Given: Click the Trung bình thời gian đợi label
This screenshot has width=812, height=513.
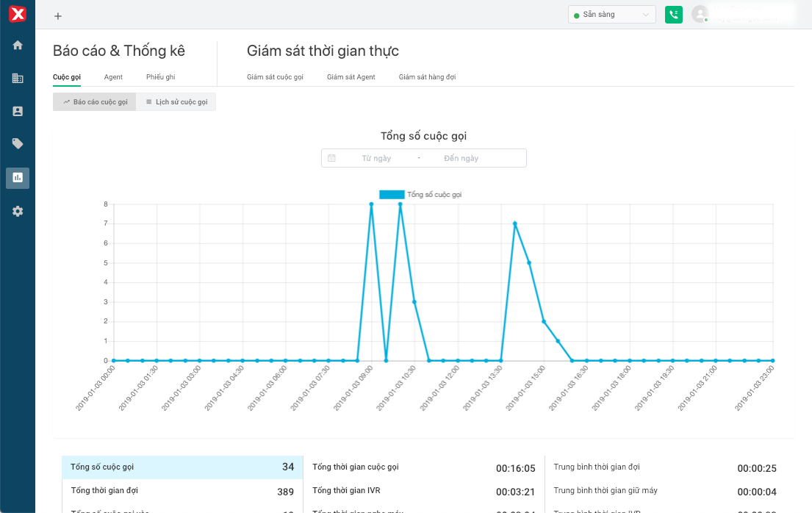Looking at the screenshot, I should pyautogui.click(x=597, y=467).
